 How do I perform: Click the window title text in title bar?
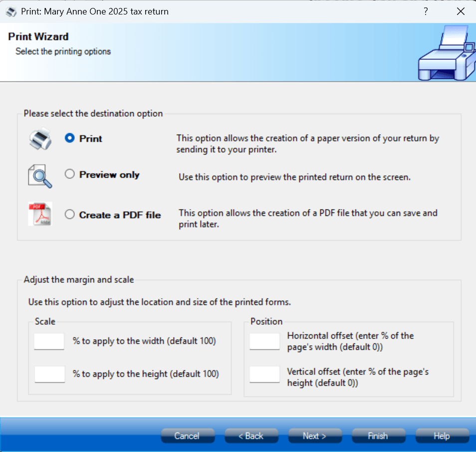tap(95, 11)
